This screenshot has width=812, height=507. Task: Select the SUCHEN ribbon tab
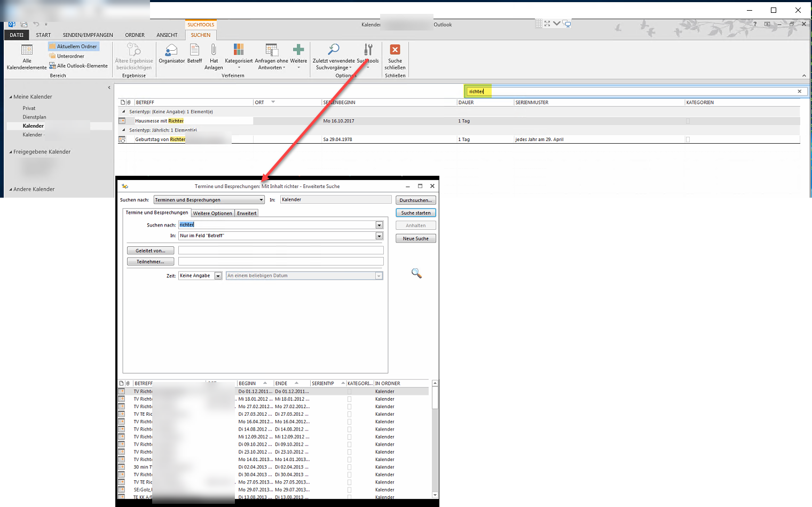point(201,35)
